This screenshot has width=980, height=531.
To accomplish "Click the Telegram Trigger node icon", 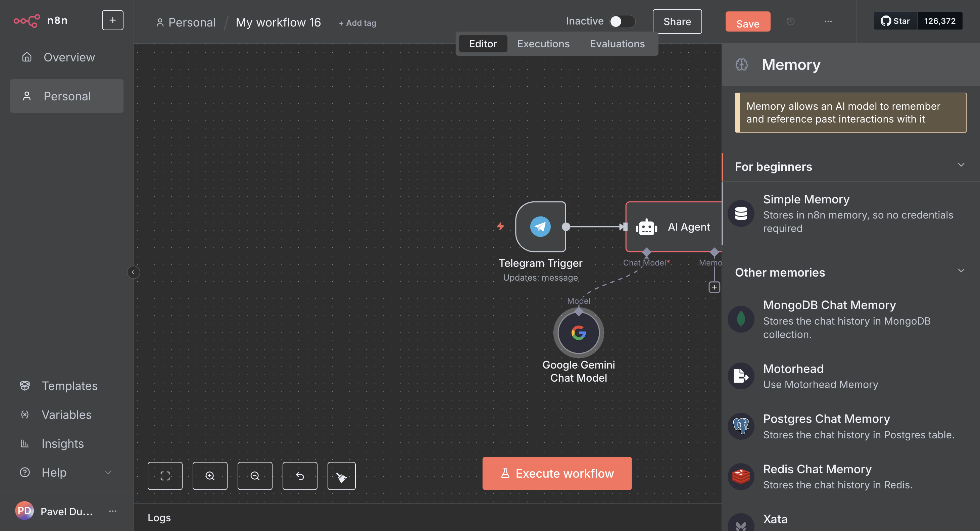I will point(540,227).
